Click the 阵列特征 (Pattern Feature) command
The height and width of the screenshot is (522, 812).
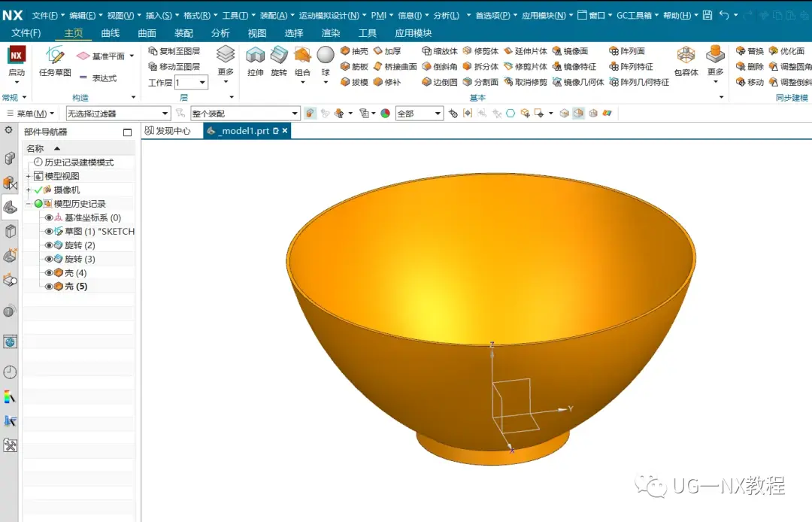tap(632, 66)
